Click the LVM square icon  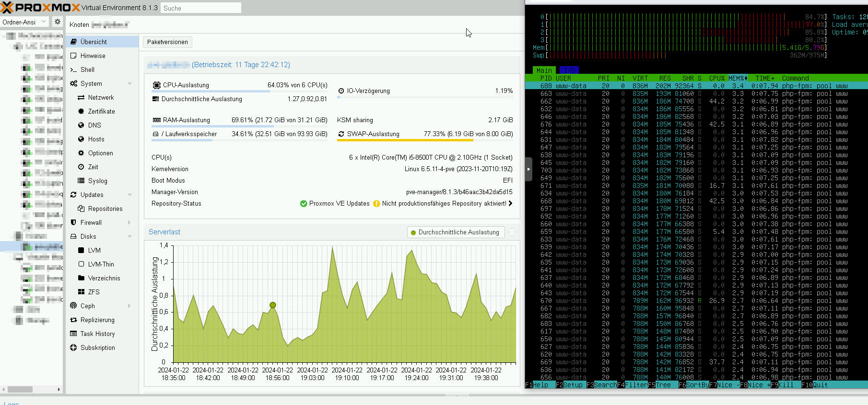coord(81,250)
